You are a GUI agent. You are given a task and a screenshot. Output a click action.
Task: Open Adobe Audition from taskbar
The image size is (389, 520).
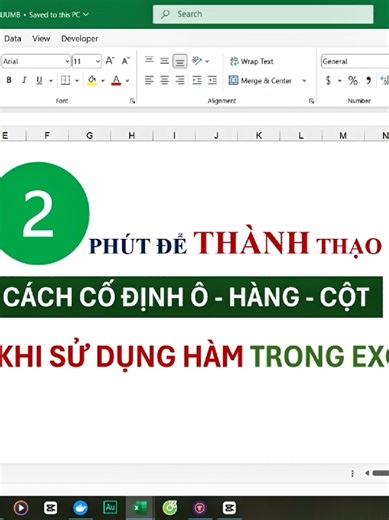pyautogui.click(x=110, y=507)
